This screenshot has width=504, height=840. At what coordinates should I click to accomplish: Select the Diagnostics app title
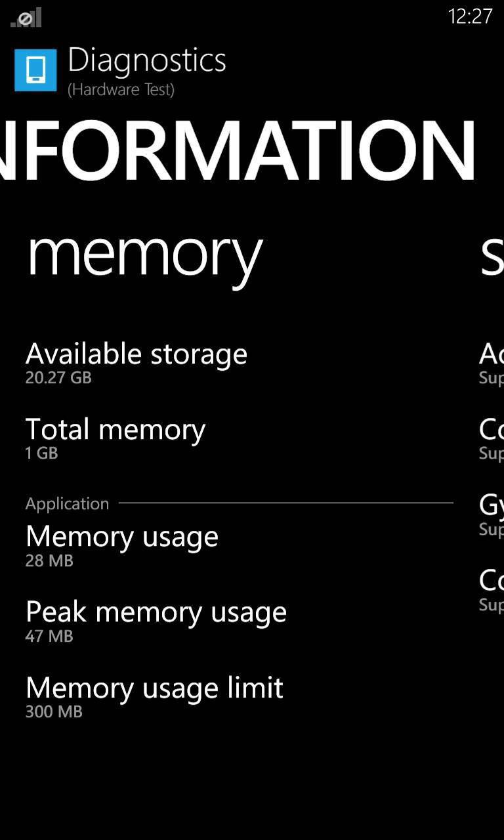[147, 60]
